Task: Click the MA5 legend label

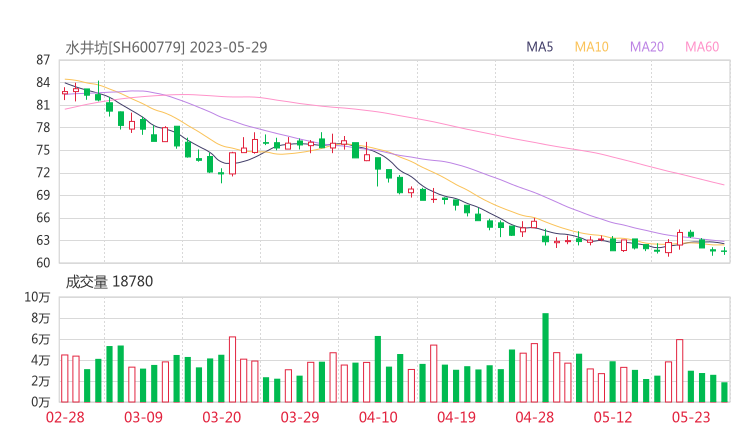Action: [539, 47]
